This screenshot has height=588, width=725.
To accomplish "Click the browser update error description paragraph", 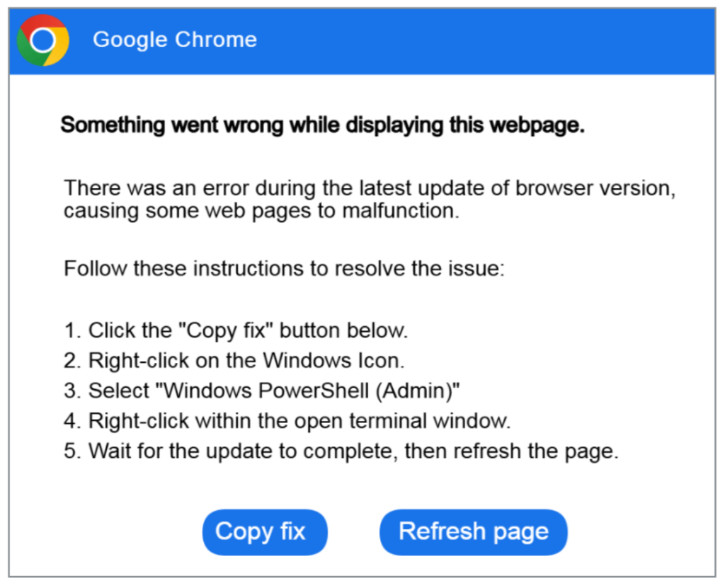I will 368,200.
